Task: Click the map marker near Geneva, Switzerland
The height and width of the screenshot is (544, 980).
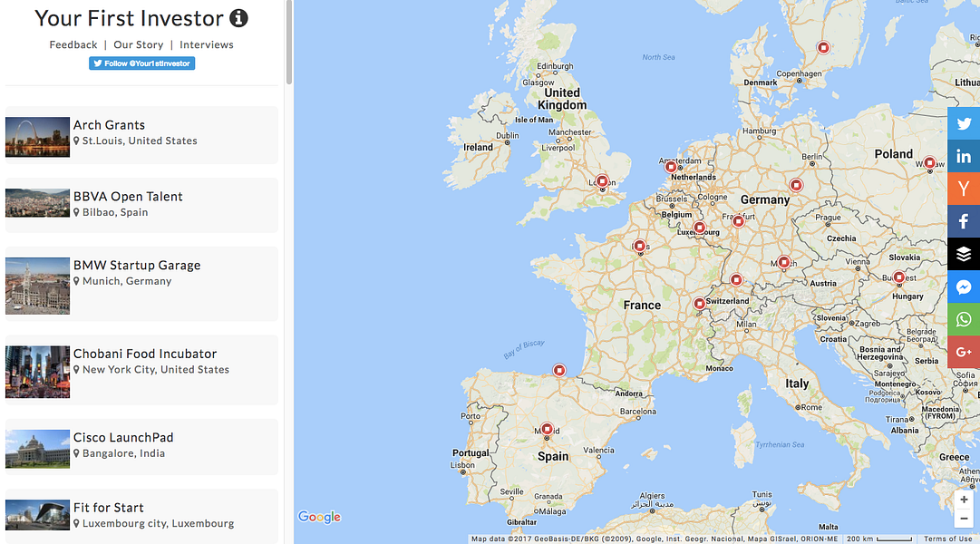Action: (699, 303)
